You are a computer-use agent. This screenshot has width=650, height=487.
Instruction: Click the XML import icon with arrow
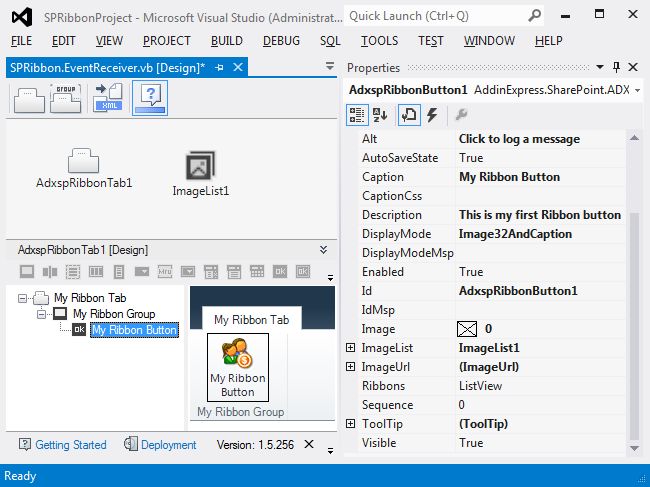click(x=108, y=98)
